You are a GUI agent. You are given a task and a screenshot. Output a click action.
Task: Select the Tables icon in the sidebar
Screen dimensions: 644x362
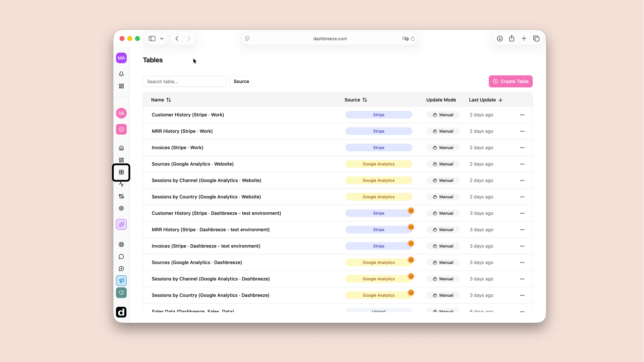(x=121, y=172)
